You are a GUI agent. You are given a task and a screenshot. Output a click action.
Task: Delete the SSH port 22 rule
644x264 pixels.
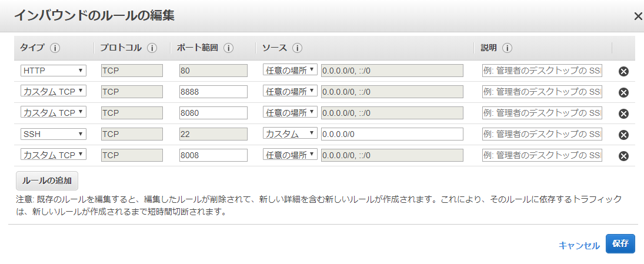623,135
